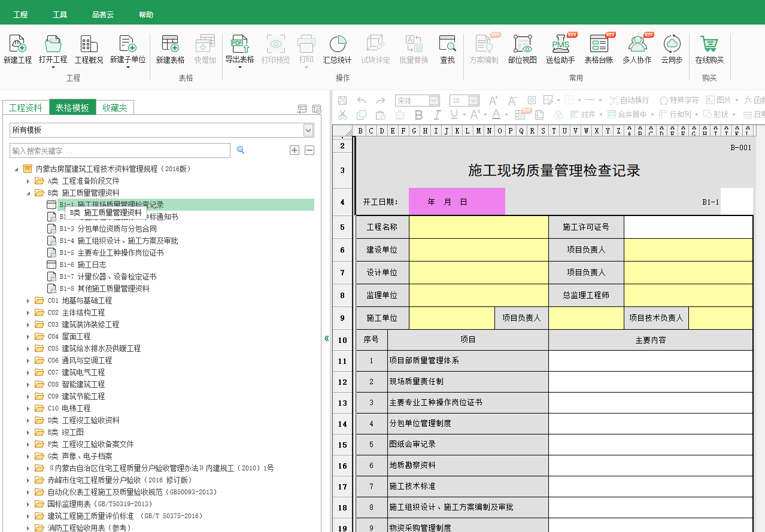
Task: Expand all tree nodes with the plus button
Action: (295, 150)
